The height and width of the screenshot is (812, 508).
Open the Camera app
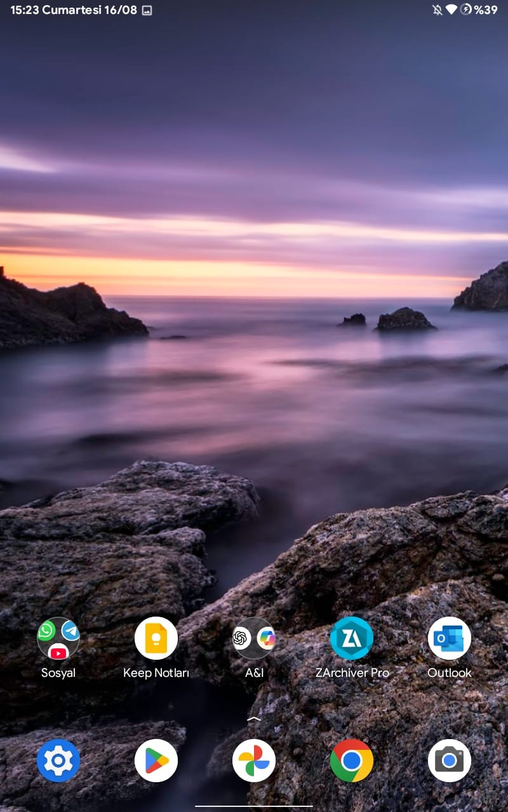pos(450,760)
